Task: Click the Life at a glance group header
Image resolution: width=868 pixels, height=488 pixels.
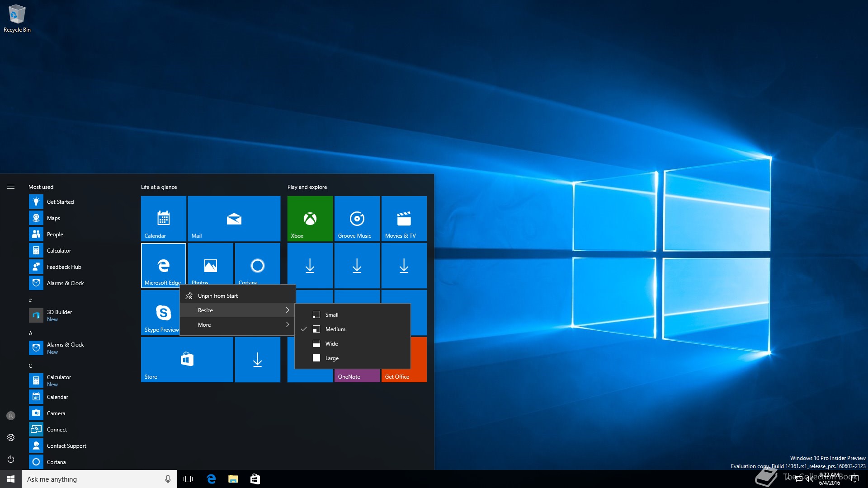Action: [159, 187]
